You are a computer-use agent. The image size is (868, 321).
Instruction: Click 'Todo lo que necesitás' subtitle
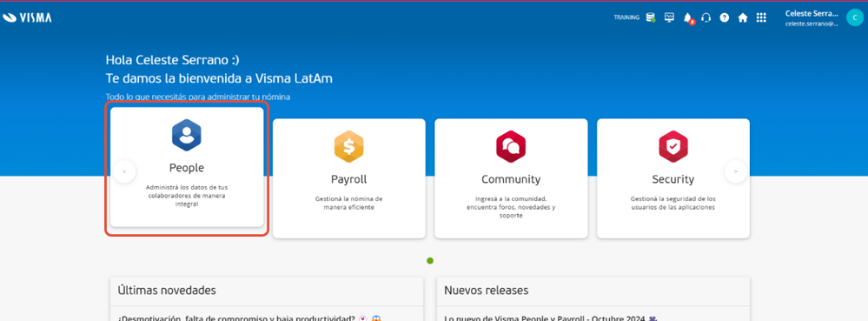[x=197, y=97]
